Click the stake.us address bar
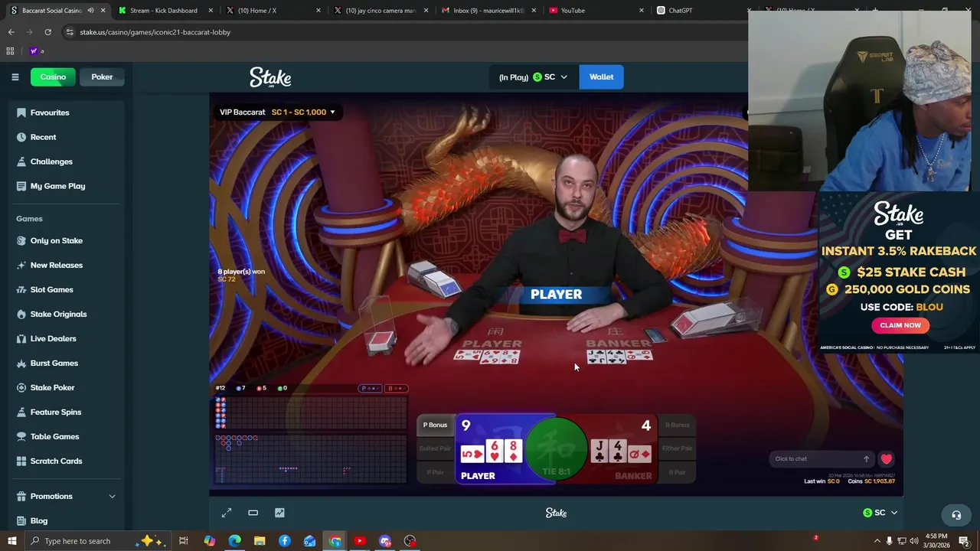The height and width of the screenshot is (551, 980). (406, 32)
